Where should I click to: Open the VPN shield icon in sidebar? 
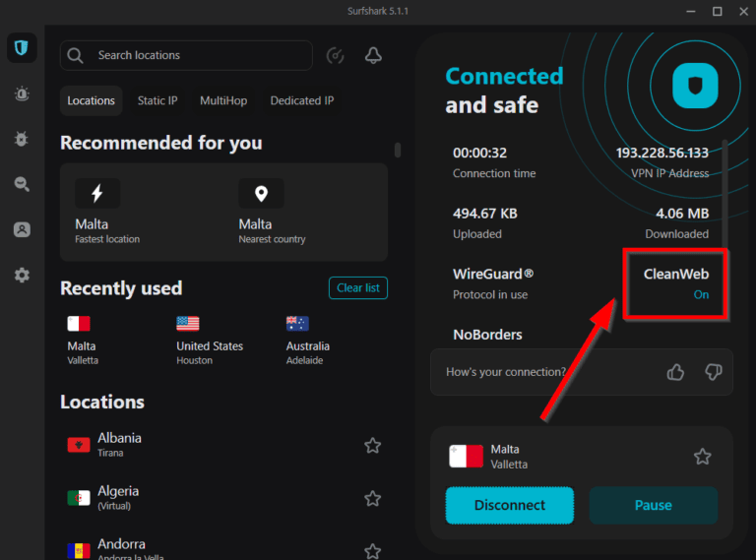click(x=22, y=48)
